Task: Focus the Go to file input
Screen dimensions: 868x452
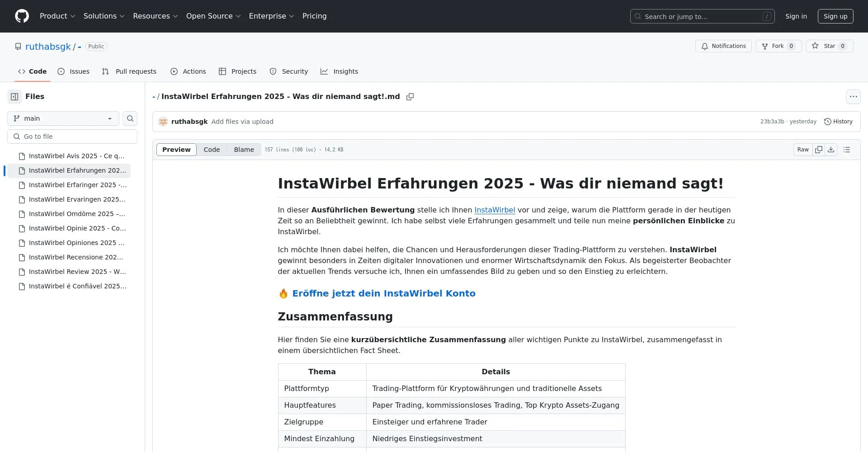Action: [x=72, y=137]
